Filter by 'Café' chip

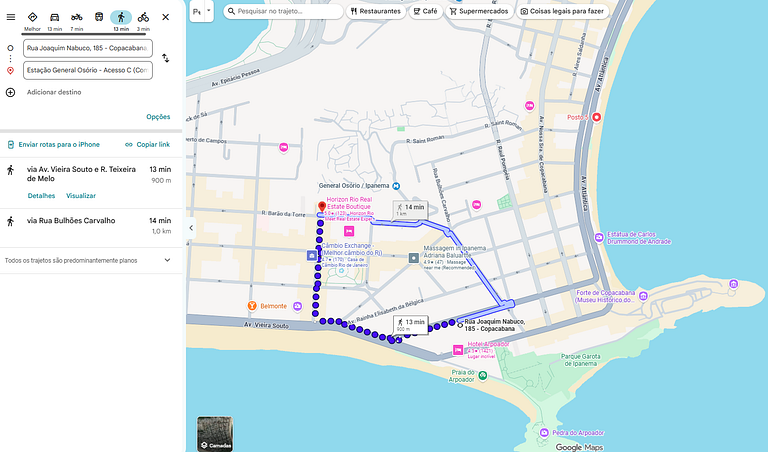tap(425, 11)
